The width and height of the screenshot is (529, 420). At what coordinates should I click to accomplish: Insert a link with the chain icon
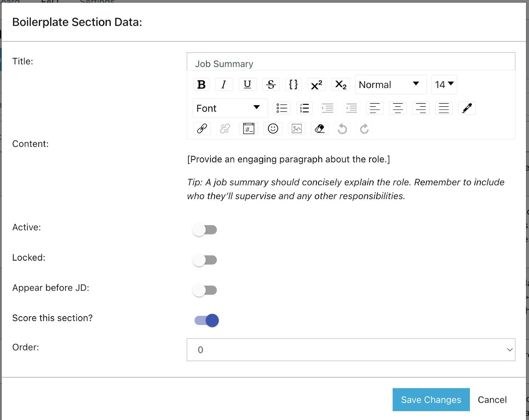point(202,129)
